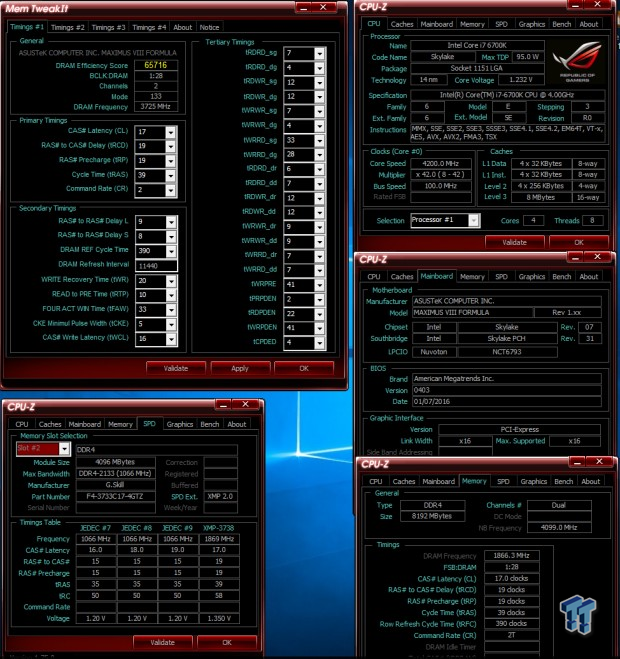The height and width of the screenshot is (659, 620).
Task: Expand the CAS# Write Latency (tWCL) dropdown
Action: [171, 338]
